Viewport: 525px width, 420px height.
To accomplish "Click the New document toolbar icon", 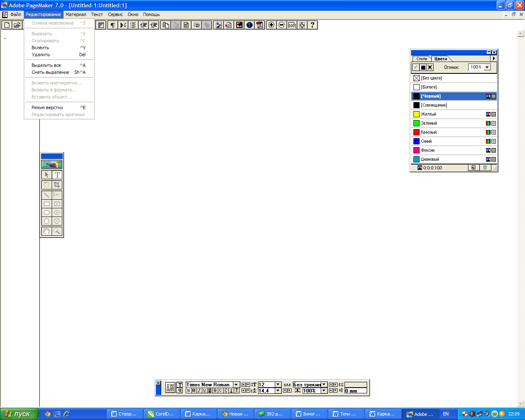I will coord(7,25).
